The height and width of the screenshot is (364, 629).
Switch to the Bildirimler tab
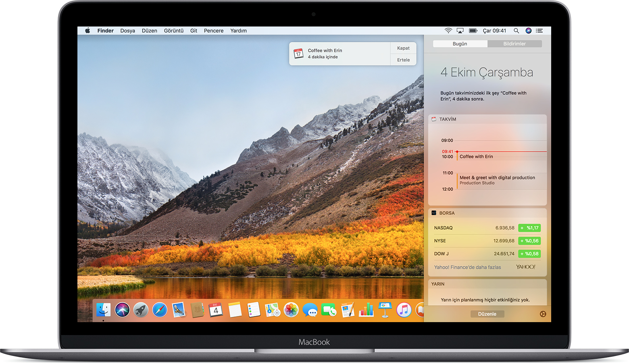coord(514,44)
